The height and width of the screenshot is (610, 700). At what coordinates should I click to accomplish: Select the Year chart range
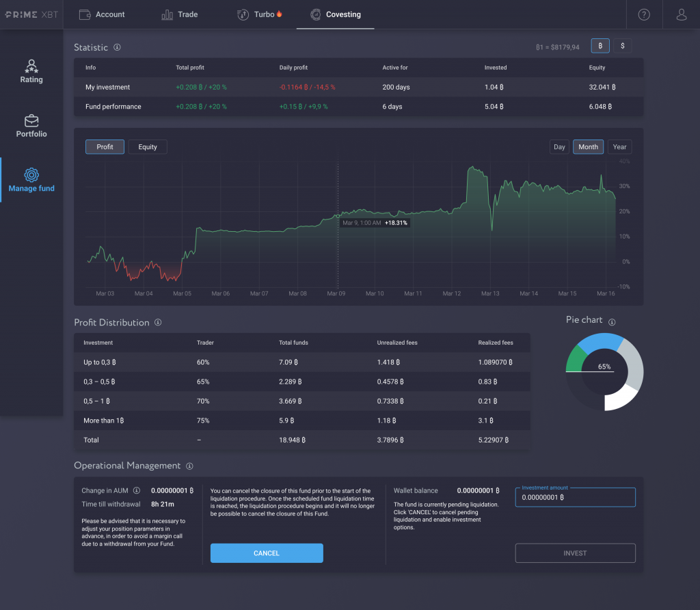click(619, 146)
